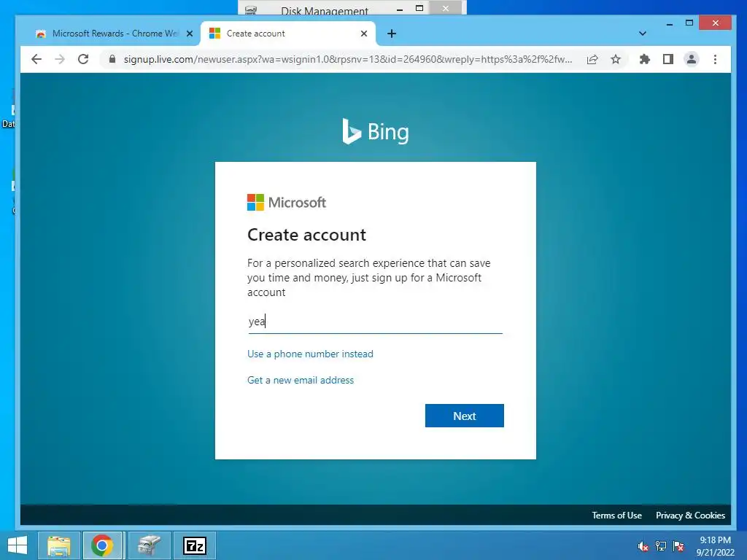
Task: Open Terms of Use link
Action: (x=616, y=516)
